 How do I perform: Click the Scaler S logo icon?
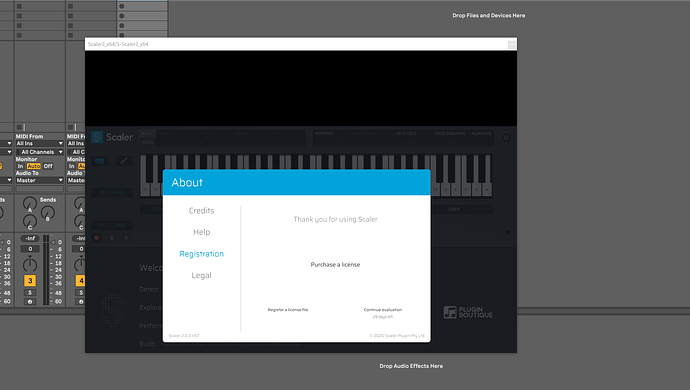pyautogui.click(x=97, y=137)
